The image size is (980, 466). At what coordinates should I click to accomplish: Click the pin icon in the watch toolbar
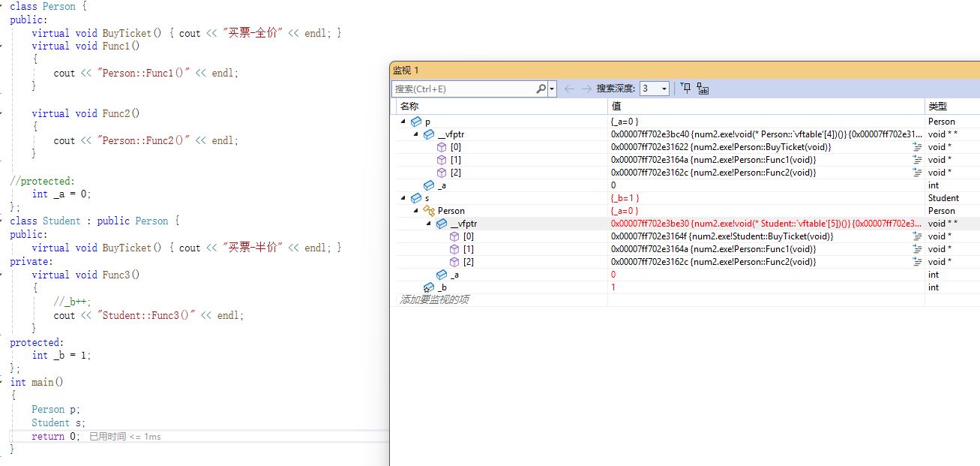click(685, 89)
